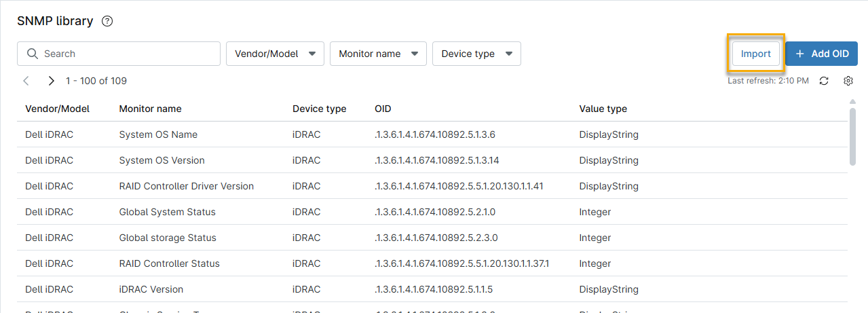Select the Global System Status row
This screenshot has height=313, width=868.
[432, 212]
